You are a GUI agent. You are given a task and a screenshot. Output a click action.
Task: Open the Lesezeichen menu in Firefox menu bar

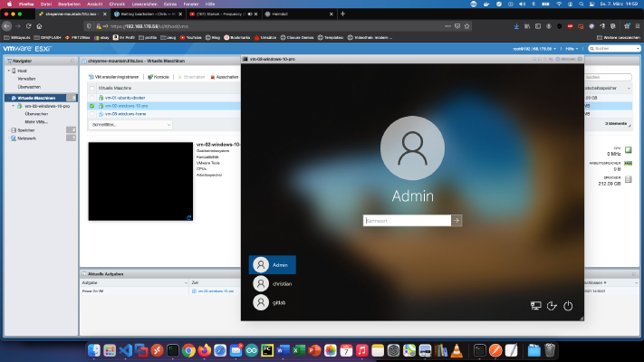pos(144,5)
